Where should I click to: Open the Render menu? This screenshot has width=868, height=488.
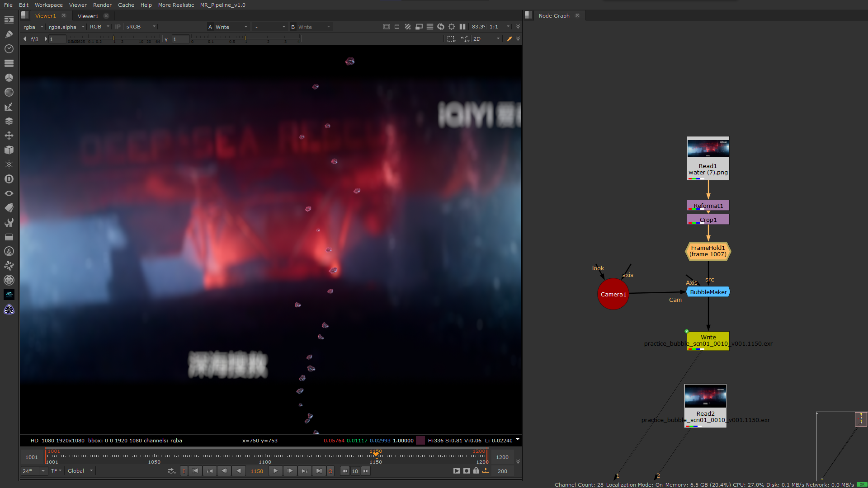pyautogui.click(x=102, y=5)
